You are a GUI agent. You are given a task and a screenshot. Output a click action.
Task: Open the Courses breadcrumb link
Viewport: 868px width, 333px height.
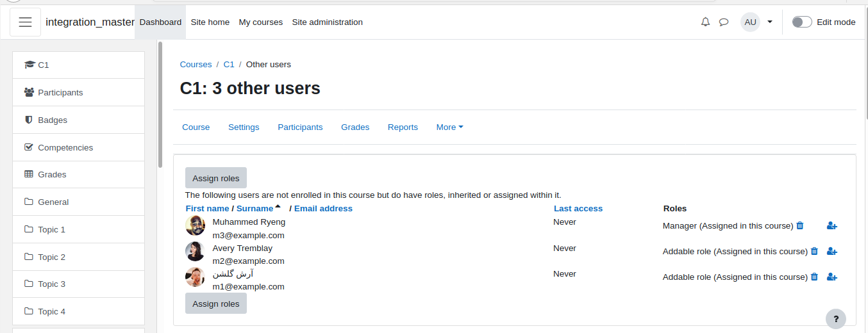click(x=196, y=65)
